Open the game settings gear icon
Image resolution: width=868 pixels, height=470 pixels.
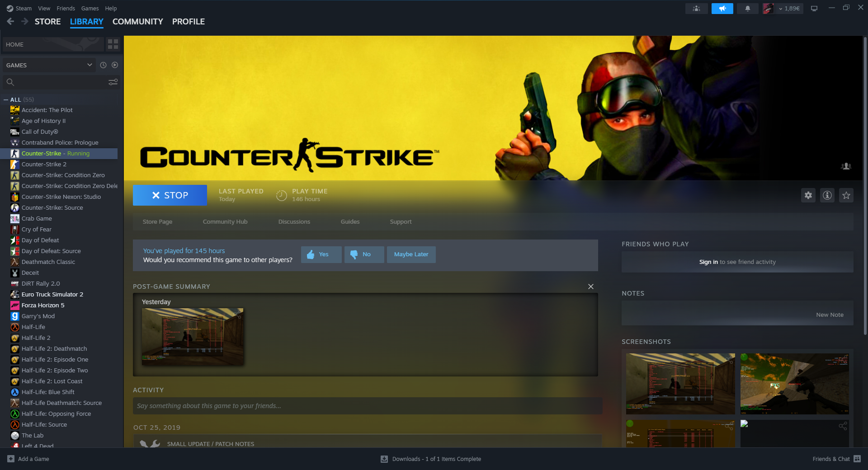point(808,195)
